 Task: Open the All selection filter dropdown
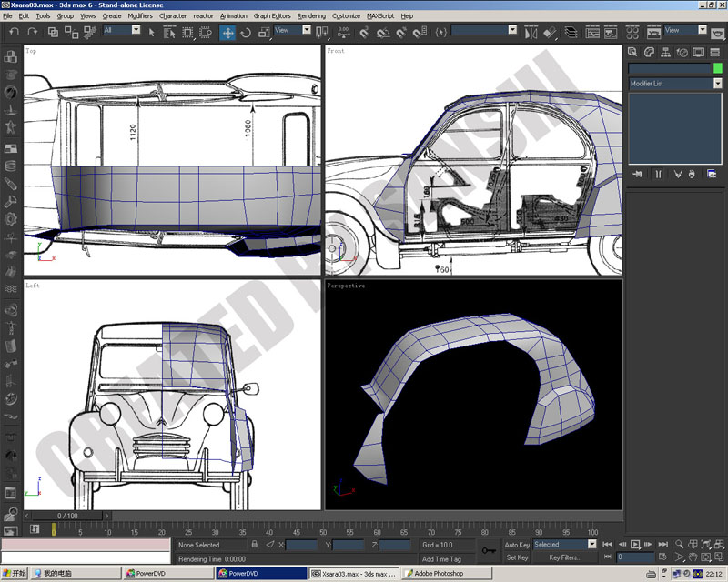pos(122,30)
